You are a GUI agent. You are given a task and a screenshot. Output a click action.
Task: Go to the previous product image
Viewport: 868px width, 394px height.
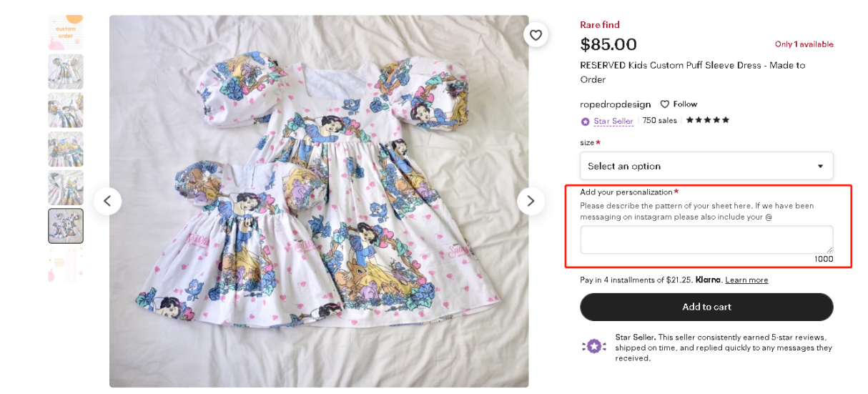(x=107, y=201)
